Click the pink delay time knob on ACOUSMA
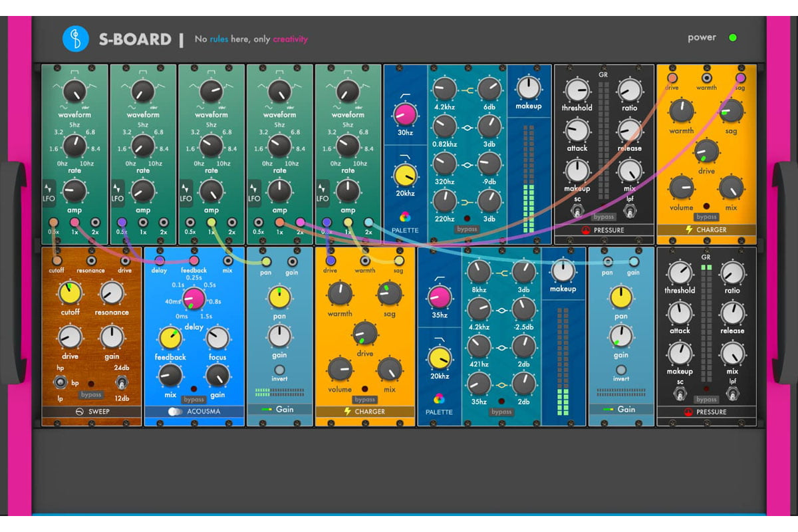This screenshot has width=798, height=532. coord(194,301)
